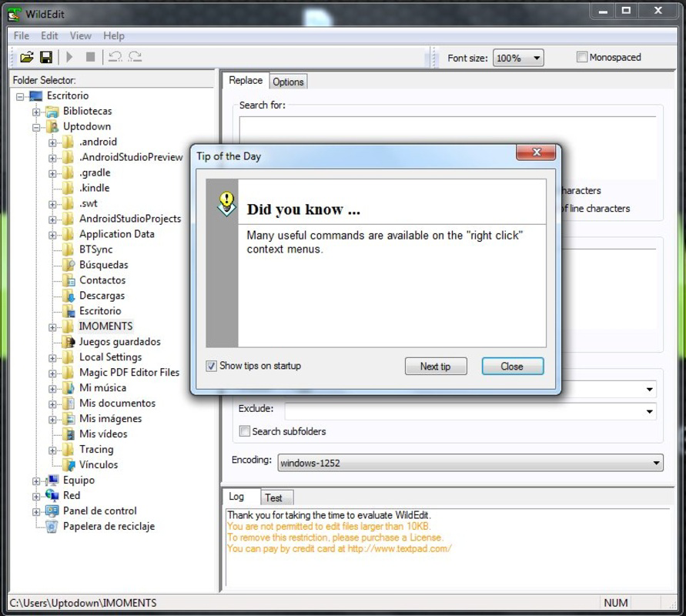The height and width of the screenshot is (616, 686).
Task: Switch to the Options tab
Action: point(288,82)
